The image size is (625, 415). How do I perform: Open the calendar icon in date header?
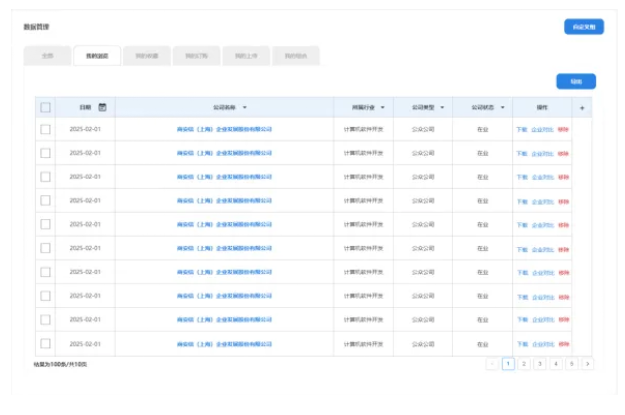pyautogui.click(x=102, y=107)
